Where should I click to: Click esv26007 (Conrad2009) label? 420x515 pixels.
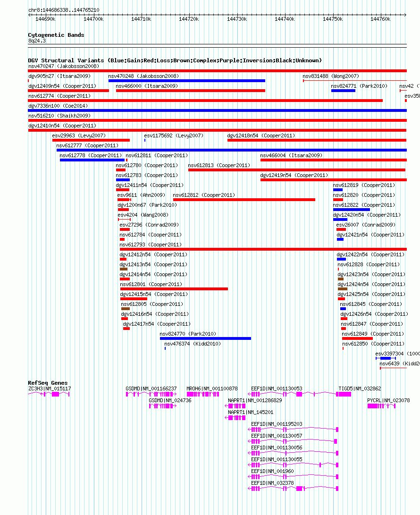[366, 224]
